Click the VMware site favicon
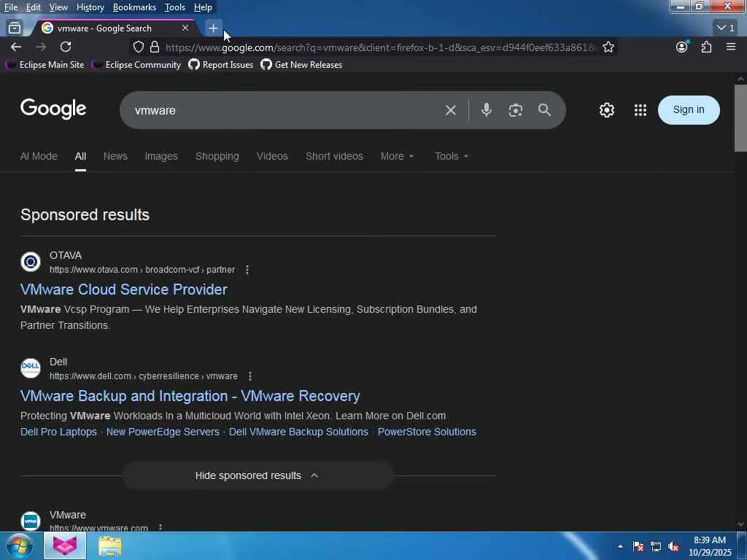This screenshot has height=560, width=747. (31, 521)
